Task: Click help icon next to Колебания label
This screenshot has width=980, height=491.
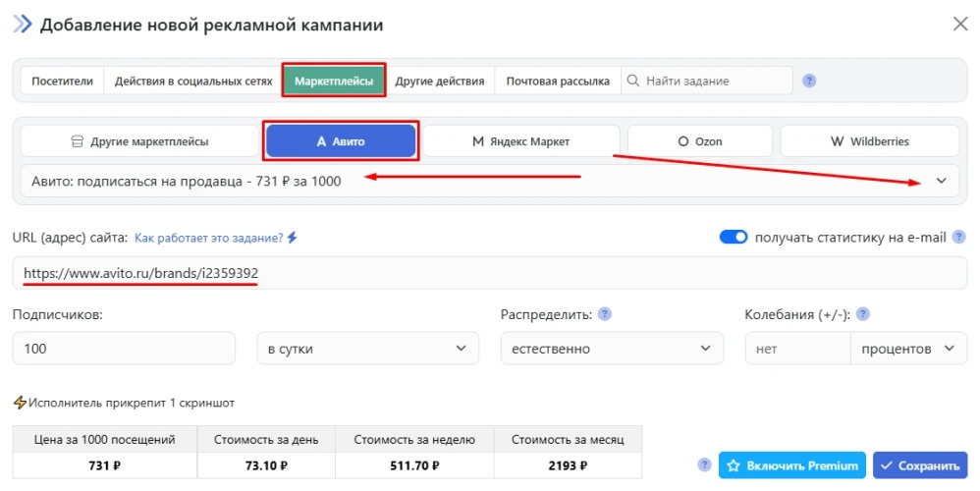Action: 862,314
